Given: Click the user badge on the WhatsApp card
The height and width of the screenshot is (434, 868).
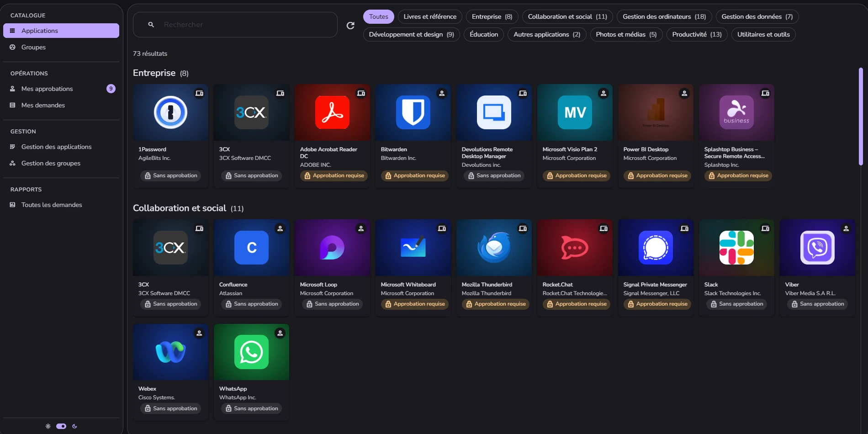Looking at the screenshot, I should pyautogui.click(x=280, y=333).
